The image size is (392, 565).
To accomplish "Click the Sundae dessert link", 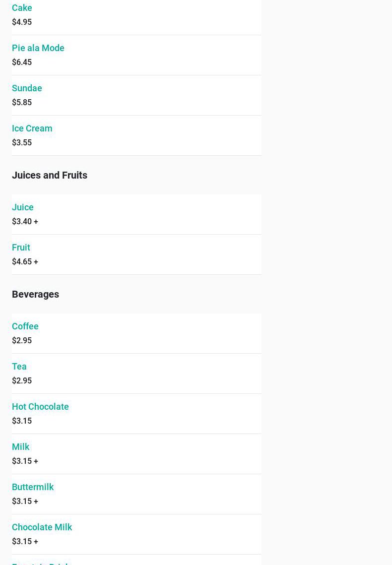I will tap(27, 88).
